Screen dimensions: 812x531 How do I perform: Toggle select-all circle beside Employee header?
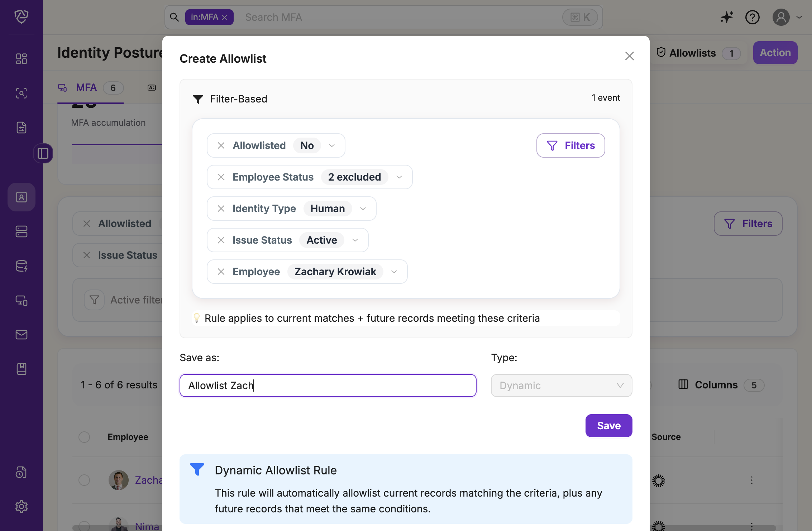84,437
